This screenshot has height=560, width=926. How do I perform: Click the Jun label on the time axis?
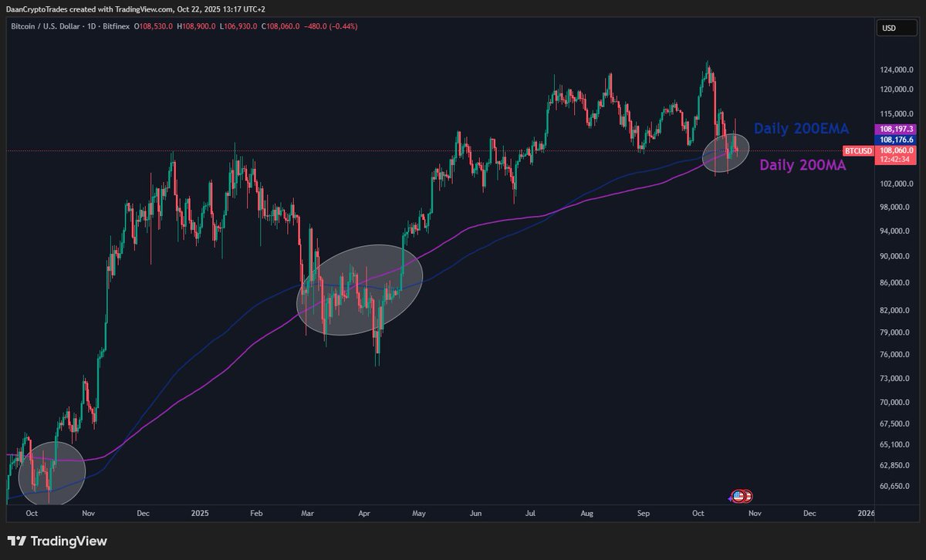(476, 512)
